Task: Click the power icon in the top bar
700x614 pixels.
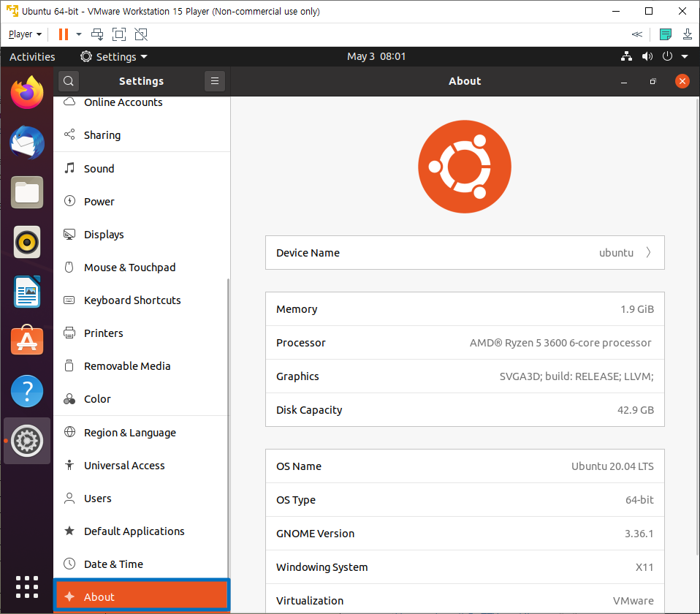Action: tap(667, 56)
